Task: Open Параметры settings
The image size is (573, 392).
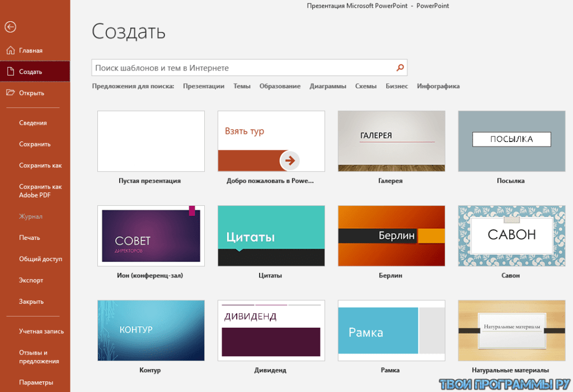Action: point(36,382)
